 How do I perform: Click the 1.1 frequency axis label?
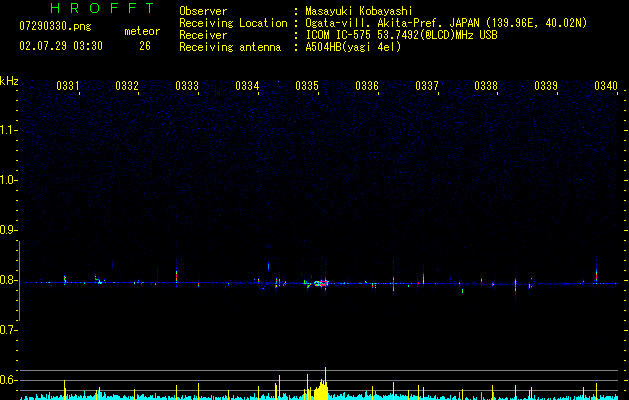pos(8,130)
